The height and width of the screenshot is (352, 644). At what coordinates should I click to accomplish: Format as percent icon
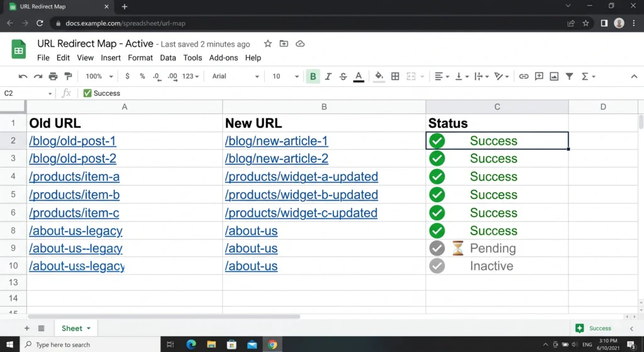pyautogui.click(x=142, y=76)
